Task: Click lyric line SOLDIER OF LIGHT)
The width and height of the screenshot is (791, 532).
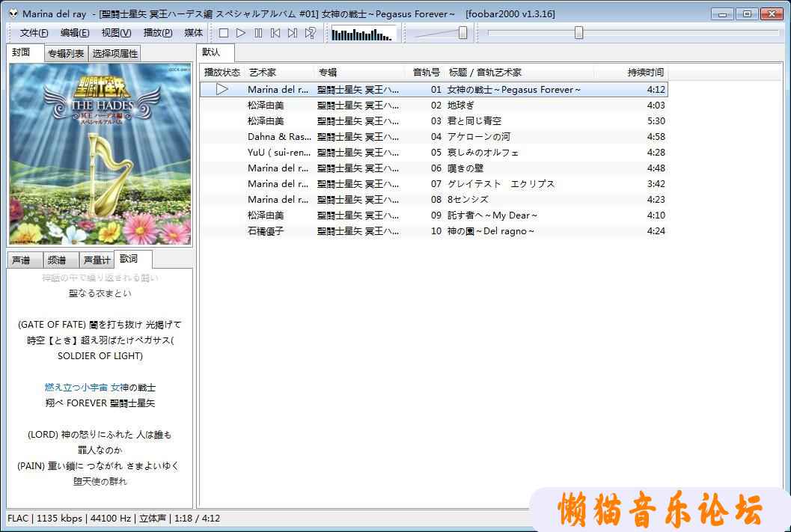Action: (100, 356)
